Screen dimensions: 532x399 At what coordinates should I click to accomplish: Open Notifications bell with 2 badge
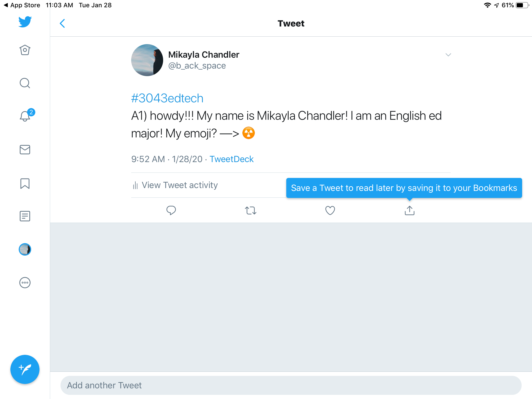pyautogui.click(x=25, y=116)
